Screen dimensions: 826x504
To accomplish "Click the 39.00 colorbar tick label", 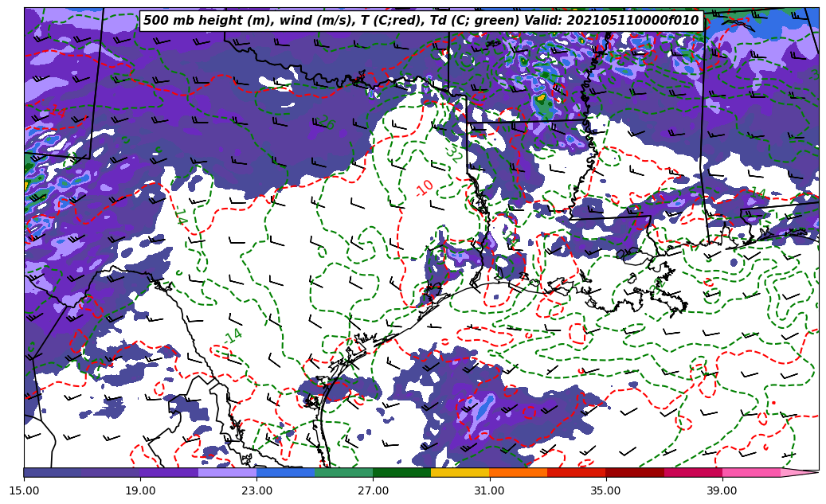I will click(722, 490).
